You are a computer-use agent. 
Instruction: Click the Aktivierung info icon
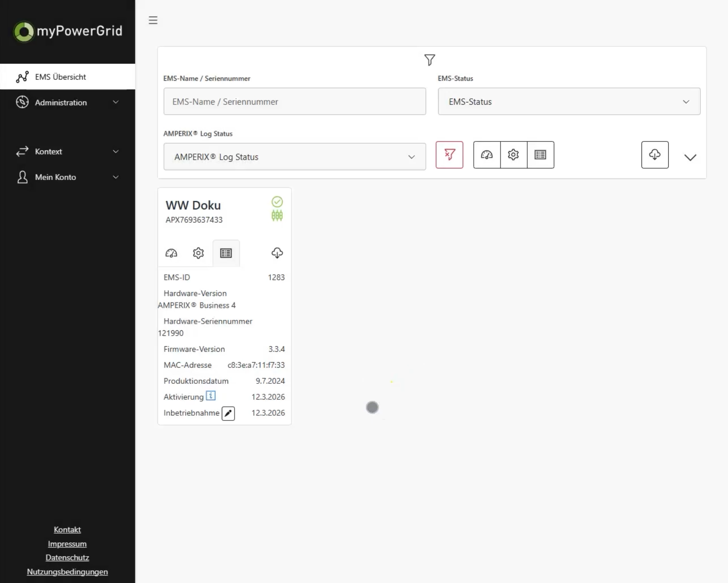pyautogui.click(x=211, y=396)
